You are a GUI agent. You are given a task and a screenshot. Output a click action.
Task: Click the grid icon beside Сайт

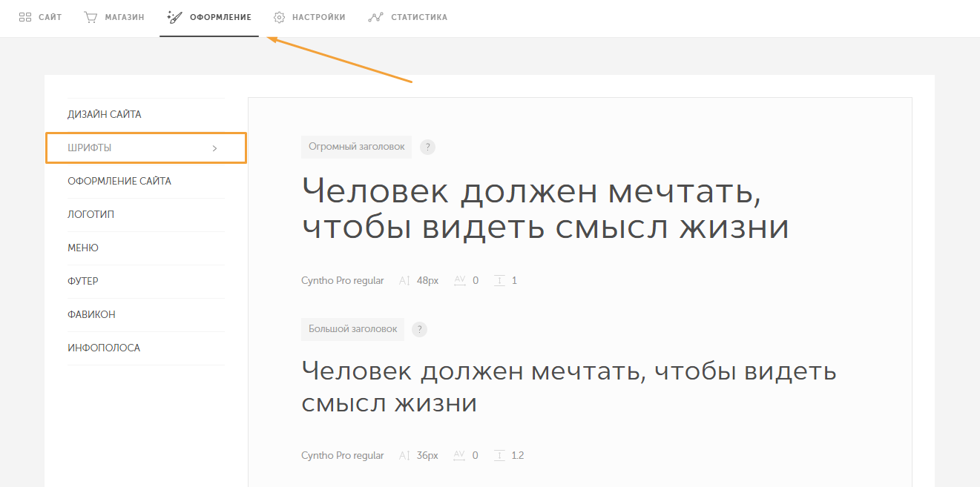point(25,17)
